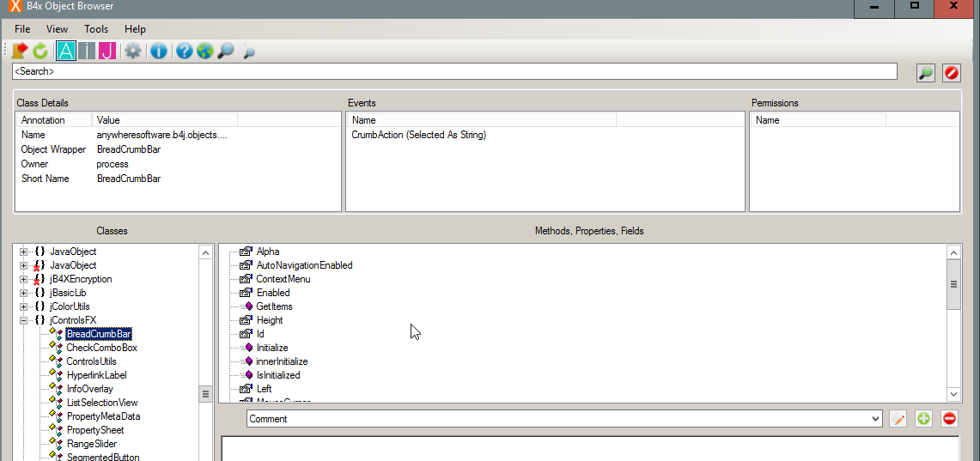Screen dimensions: 980x461
Task: Expand the second JavaObject node with red mark
Action: tap(24, 265)
